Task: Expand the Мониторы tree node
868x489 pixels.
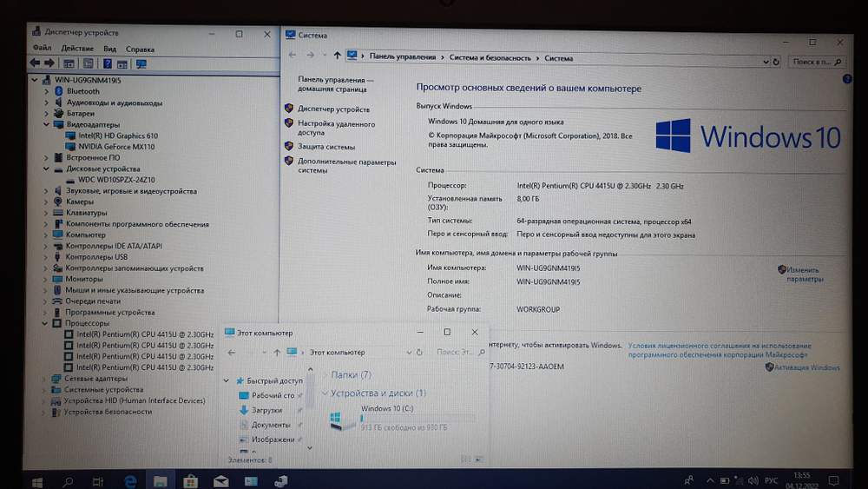Action: pos(45,279)
